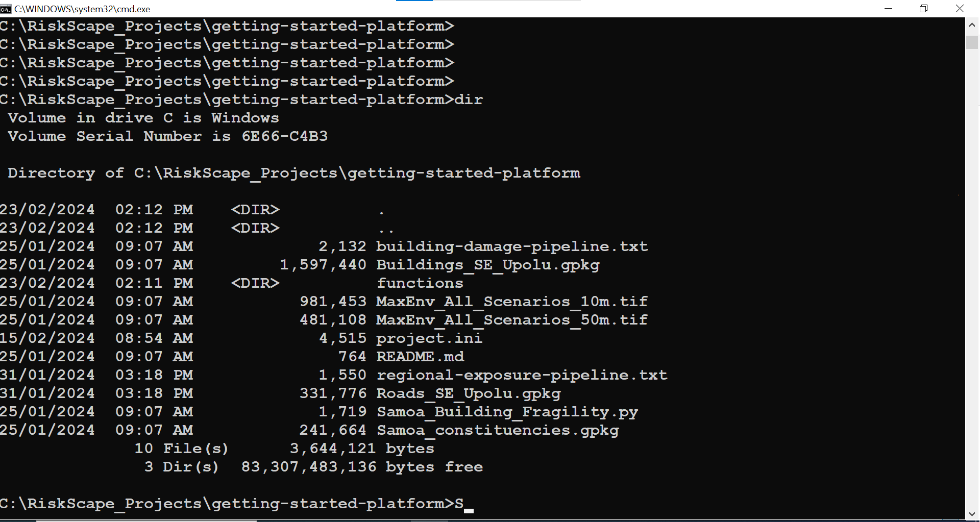Click project.ini filename

pyautogui.click(x=429, y=338)
